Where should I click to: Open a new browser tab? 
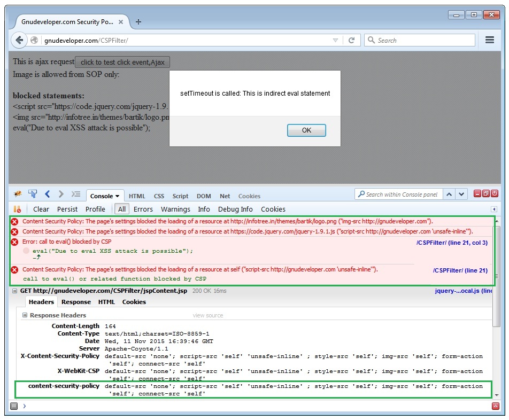point(138,22)
